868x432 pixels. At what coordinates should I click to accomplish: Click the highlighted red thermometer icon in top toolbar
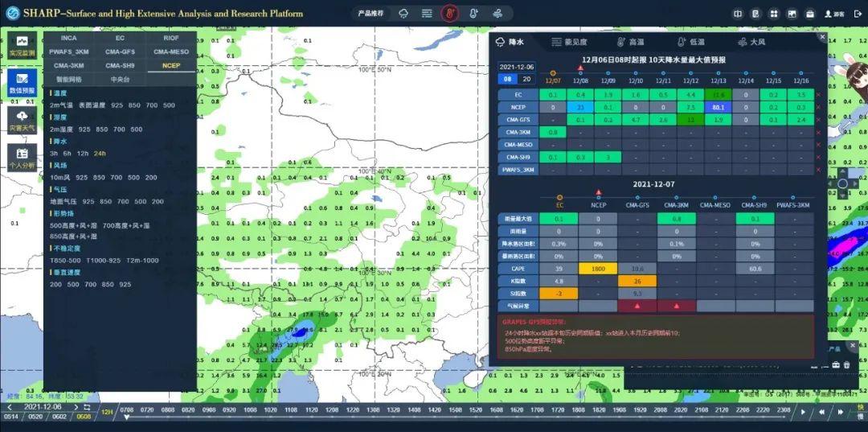[450, 14]
